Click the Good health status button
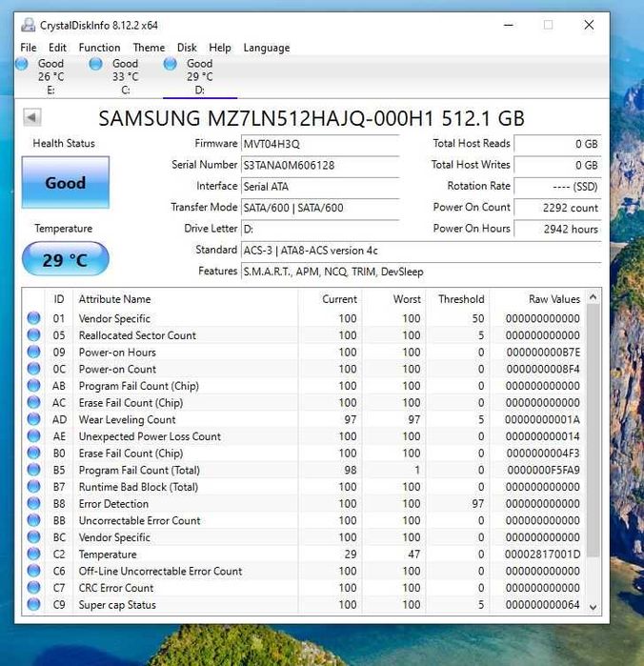 coord(66,183)
